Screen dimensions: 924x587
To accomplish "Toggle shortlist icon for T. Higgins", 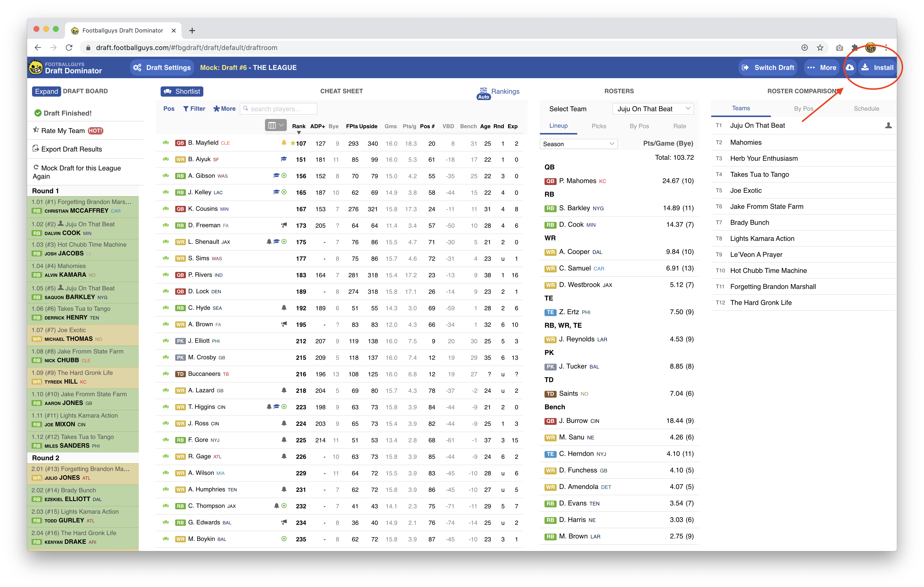I will 166,407.
